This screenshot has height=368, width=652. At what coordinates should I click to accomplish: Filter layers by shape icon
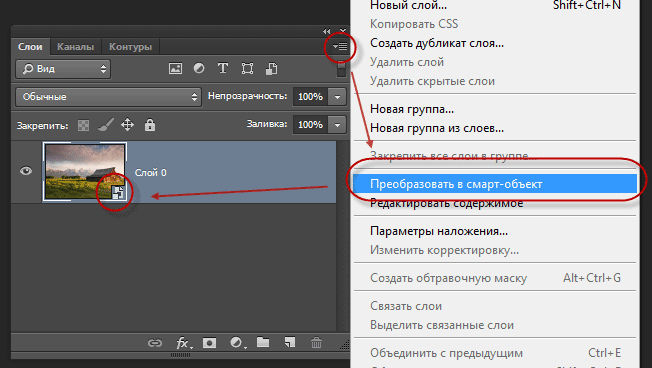coord(247,69)
